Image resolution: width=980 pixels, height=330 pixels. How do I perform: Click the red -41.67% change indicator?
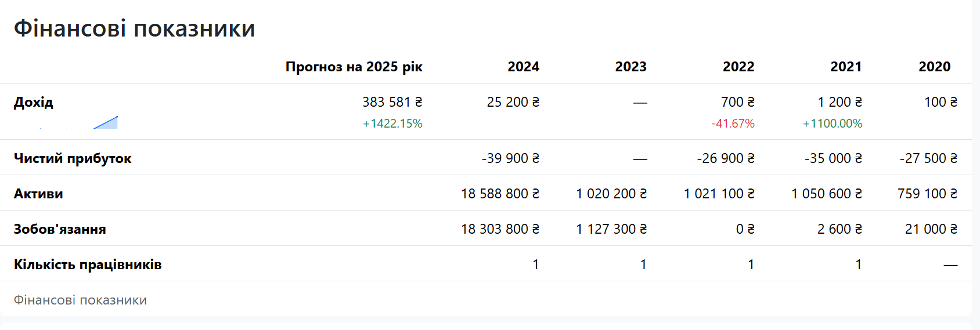733,124
